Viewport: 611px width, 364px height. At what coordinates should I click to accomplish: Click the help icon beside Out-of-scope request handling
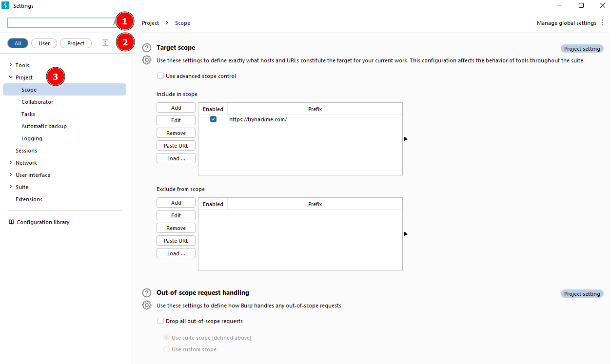pos(147,292)
